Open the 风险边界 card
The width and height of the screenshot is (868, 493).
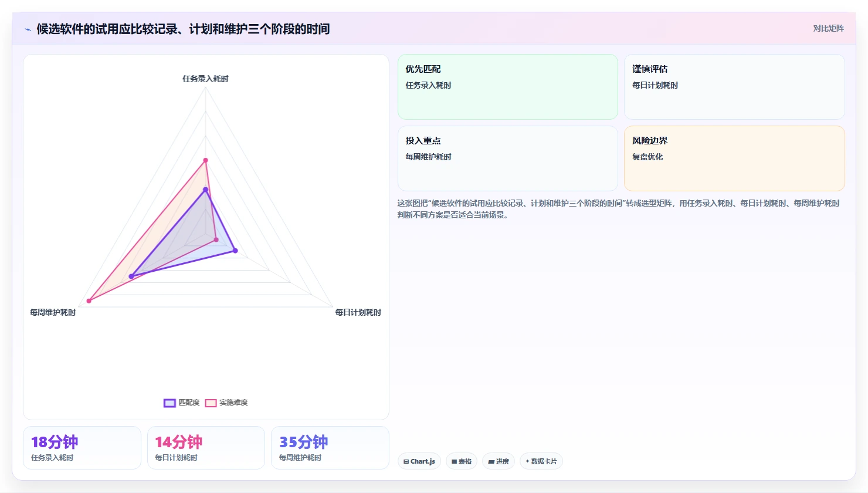(734, 158)
